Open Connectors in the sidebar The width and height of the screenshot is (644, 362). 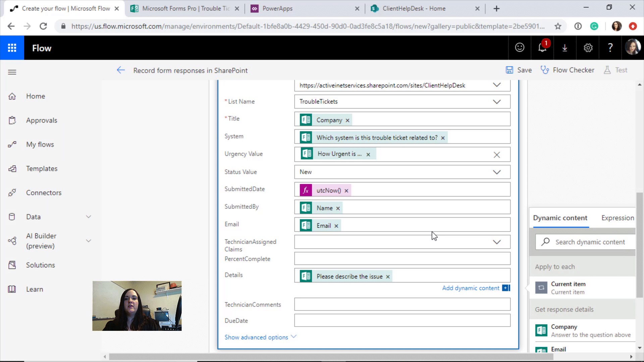pos(44,193)
